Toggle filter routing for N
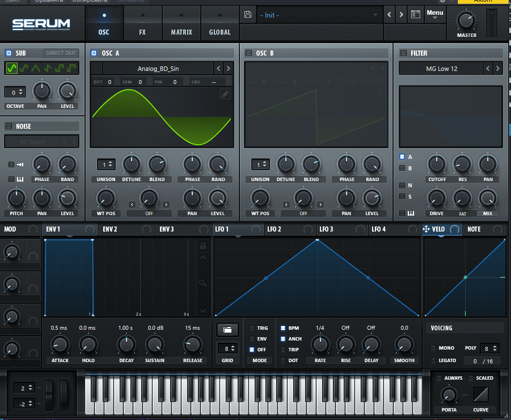511x420 pixels. (x=402, y=185)
